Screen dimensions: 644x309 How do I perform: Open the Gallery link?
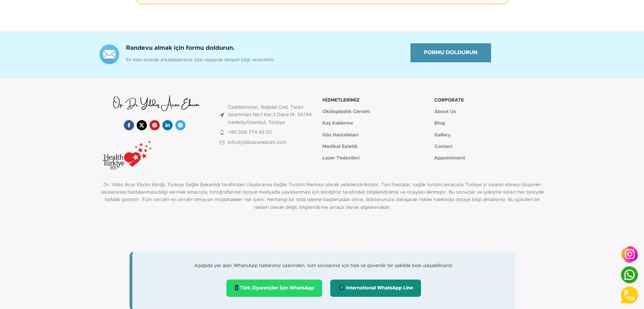coord(442,135)
